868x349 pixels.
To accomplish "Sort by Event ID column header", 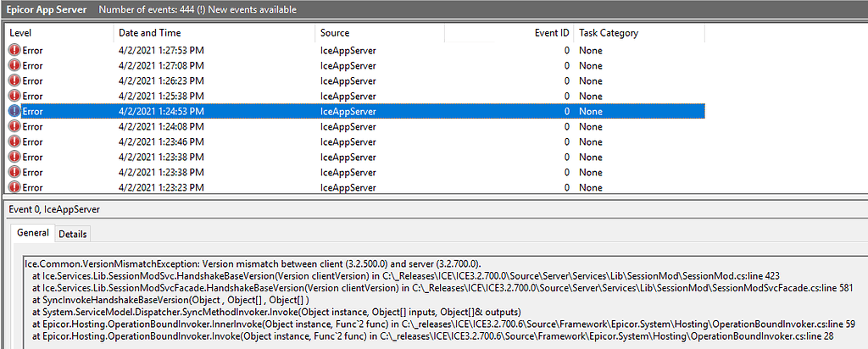I will click(509, 33).
